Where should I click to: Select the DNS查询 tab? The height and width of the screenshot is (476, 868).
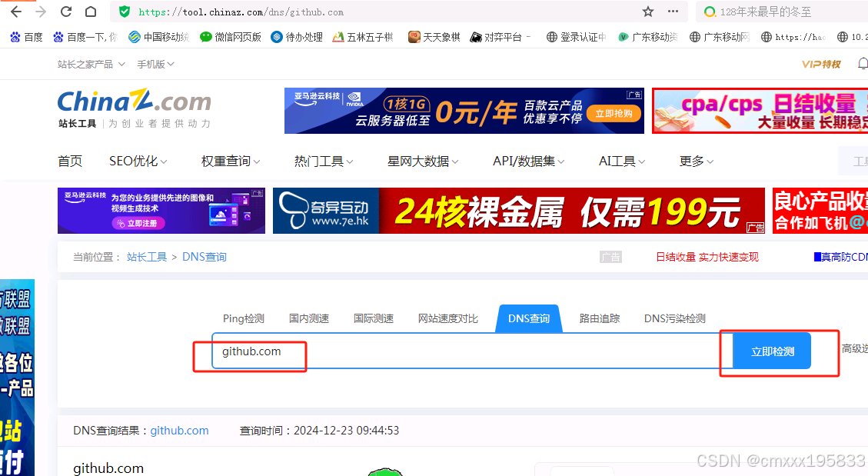529,318
